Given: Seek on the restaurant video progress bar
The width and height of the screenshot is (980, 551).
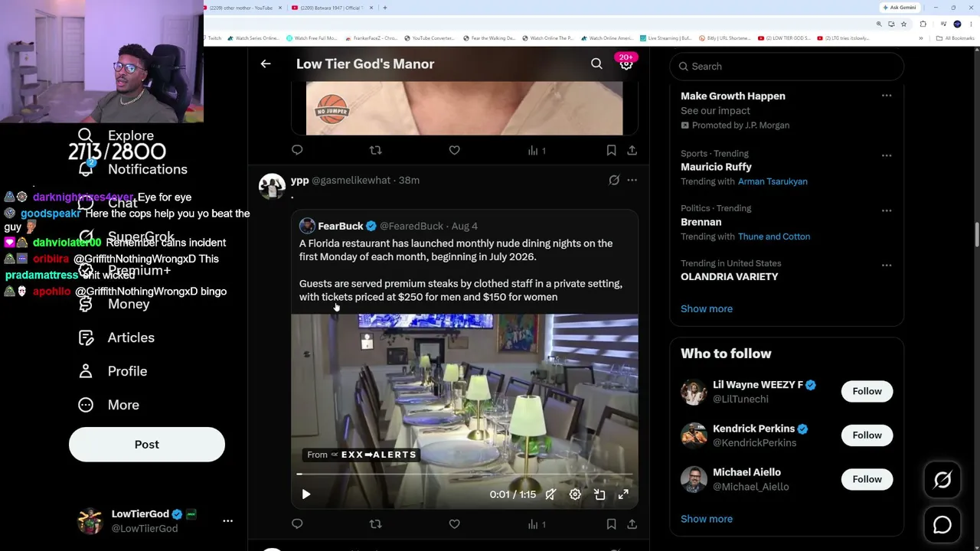Looking at the screenshot, I should (x=464, y=474).
